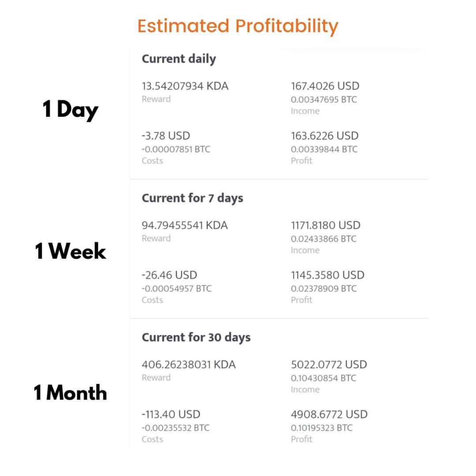Click the 5022.0772 USD monthly income
Screen dimensions: 476x476
coord(329,364)
